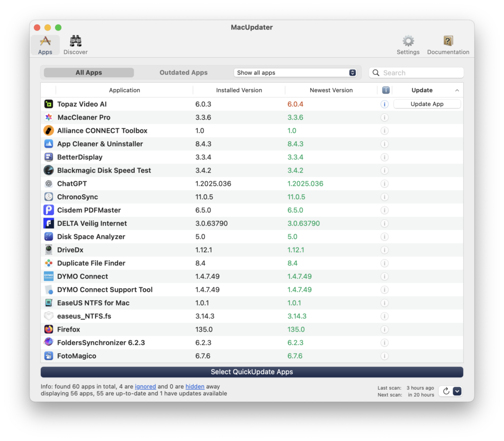
Task: Show info for DriveDx
Action: [x=384, y=250]
